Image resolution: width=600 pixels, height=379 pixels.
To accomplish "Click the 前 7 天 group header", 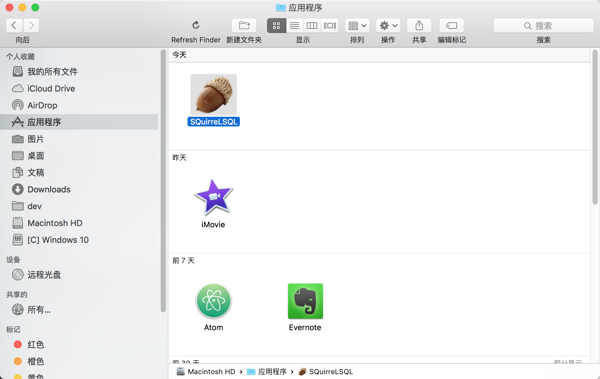I will 183,261.
